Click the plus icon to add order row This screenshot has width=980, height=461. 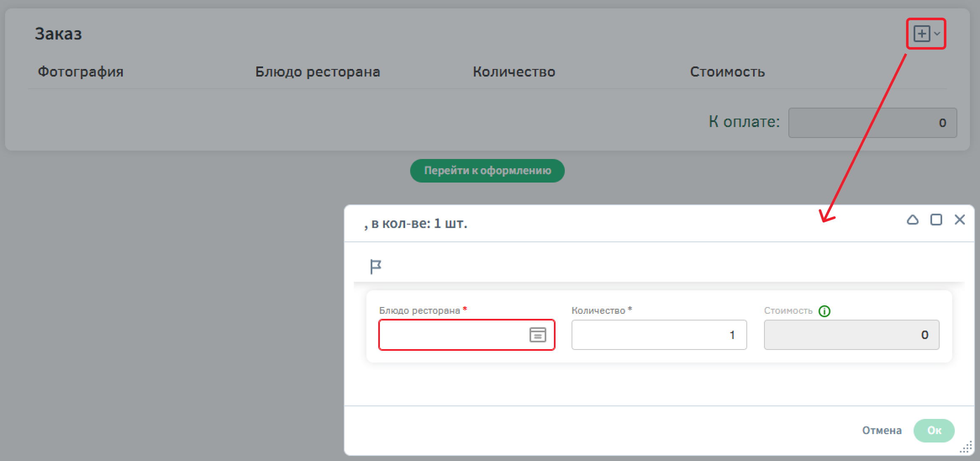(x=922, y=34)
